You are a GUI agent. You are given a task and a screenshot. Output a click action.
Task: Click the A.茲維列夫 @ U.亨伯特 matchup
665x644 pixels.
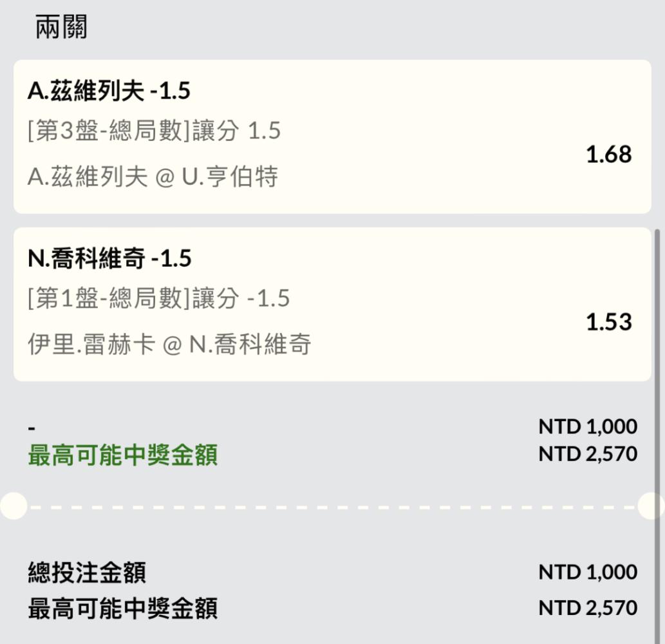153,176
